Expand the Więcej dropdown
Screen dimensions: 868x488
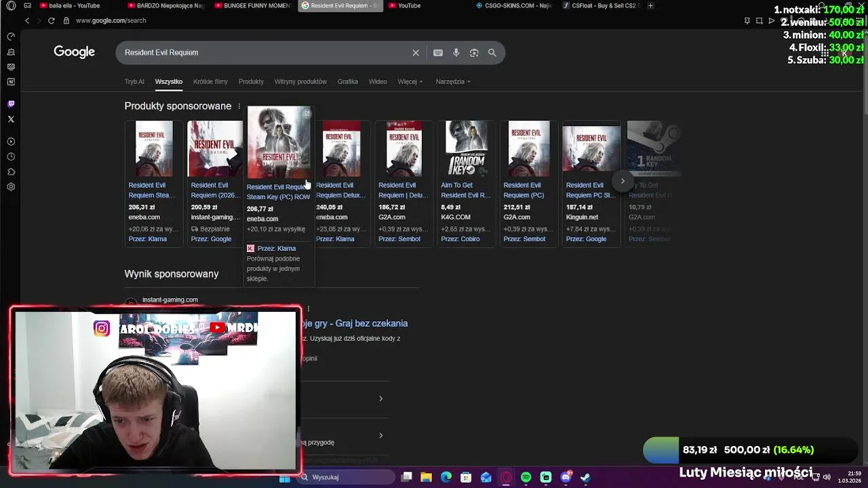coord(410,81)
